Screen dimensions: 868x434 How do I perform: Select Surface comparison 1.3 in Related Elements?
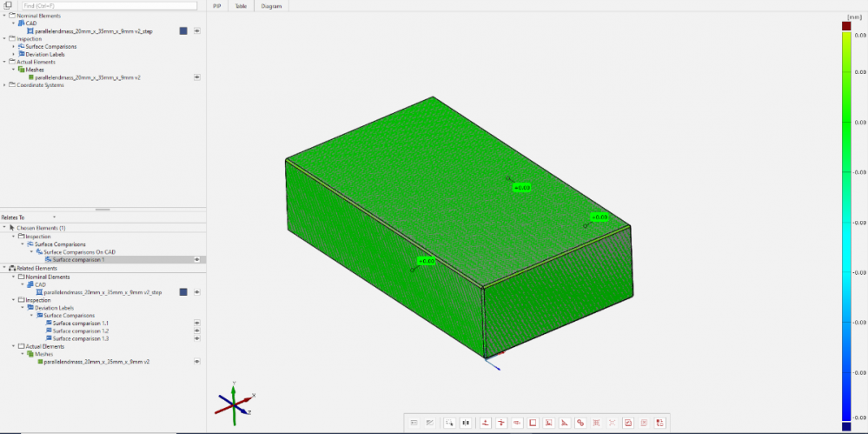point(80,338)
